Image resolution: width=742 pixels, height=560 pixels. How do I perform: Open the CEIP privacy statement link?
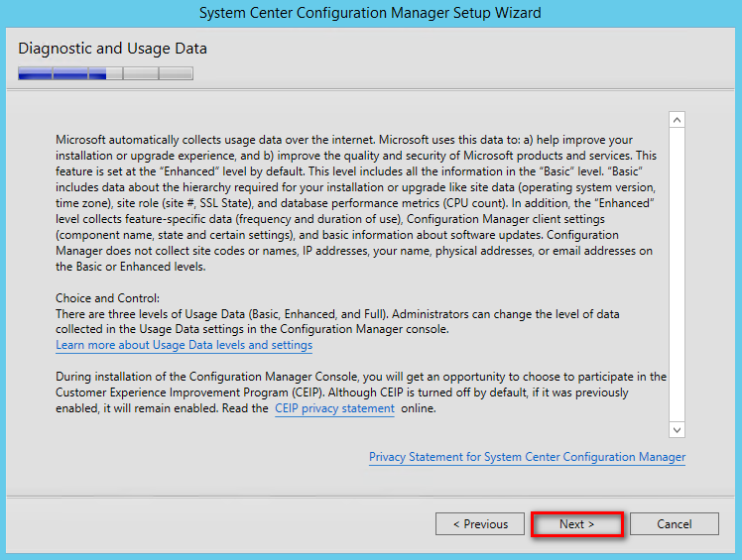(334, 408)
